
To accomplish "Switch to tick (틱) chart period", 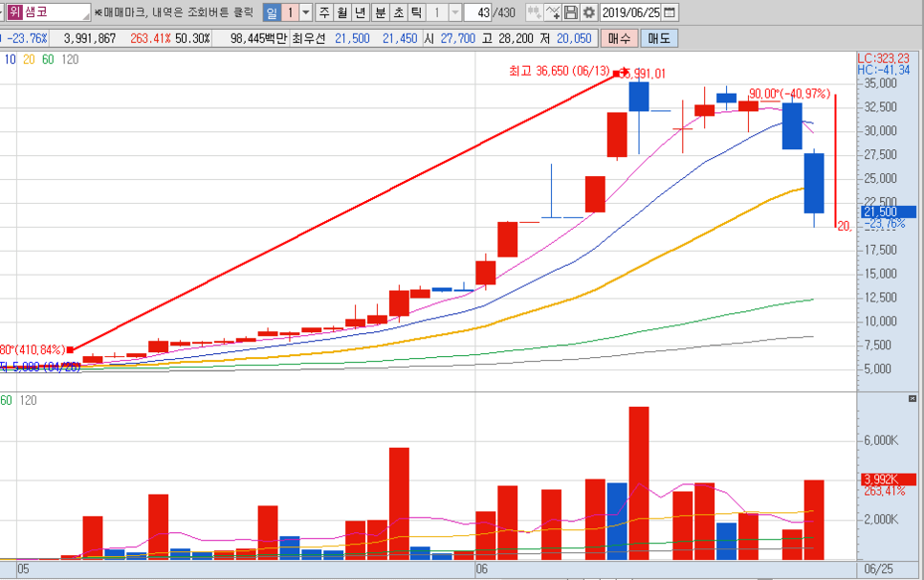I will pos(417,12).
